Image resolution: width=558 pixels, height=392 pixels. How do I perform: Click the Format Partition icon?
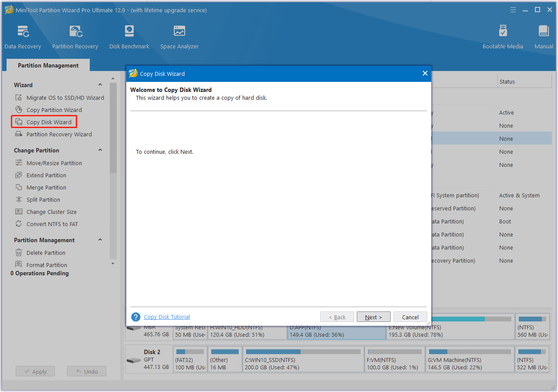18,265
